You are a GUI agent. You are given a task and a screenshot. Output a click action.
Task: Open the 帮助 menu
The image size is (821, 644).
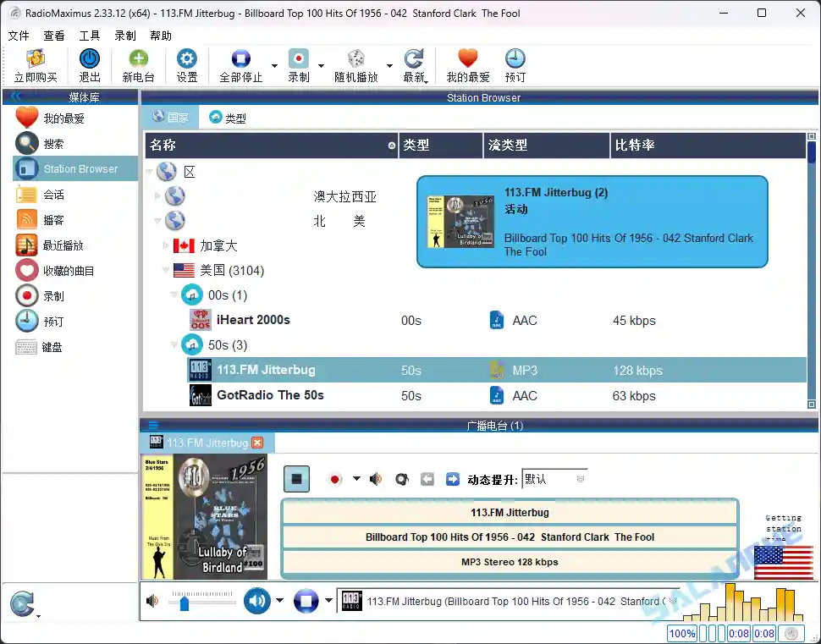point(163,36)
